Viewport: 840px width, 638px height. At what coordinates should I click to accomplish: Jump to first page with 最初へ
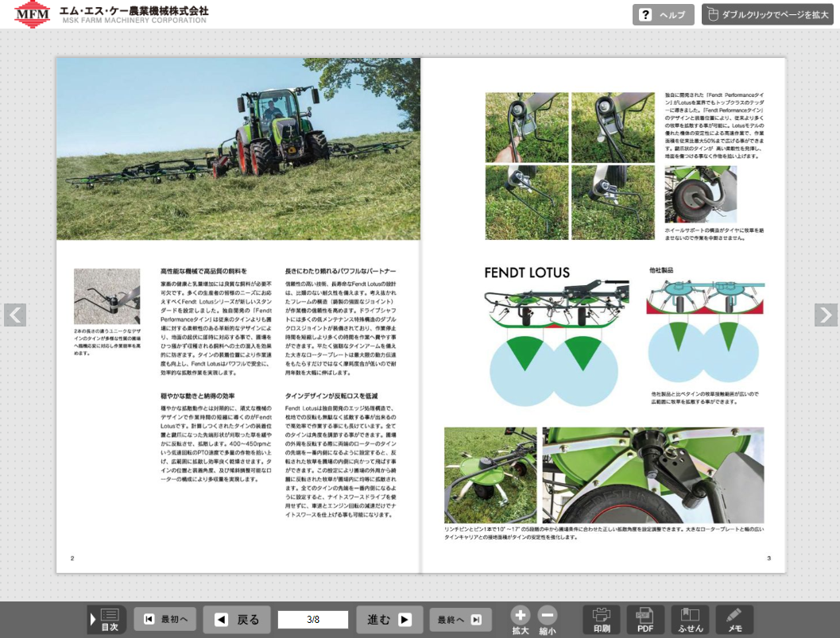click(x=165, y=619)
